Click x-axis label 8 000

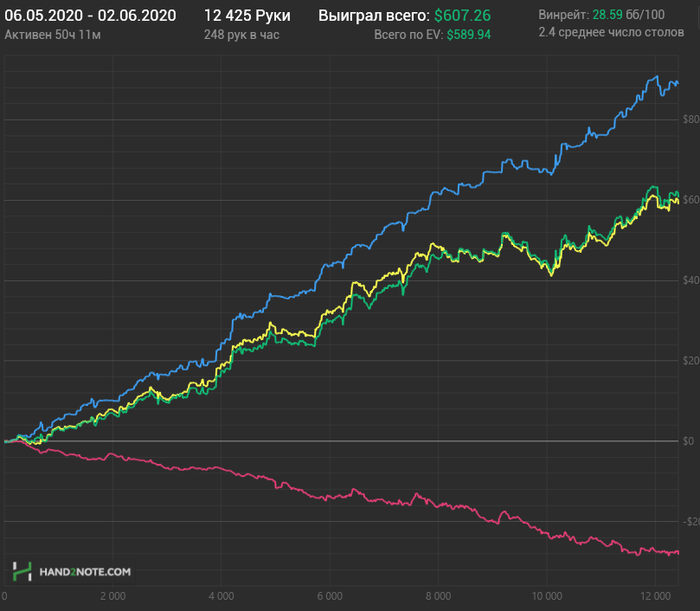[x=438, y=596]
